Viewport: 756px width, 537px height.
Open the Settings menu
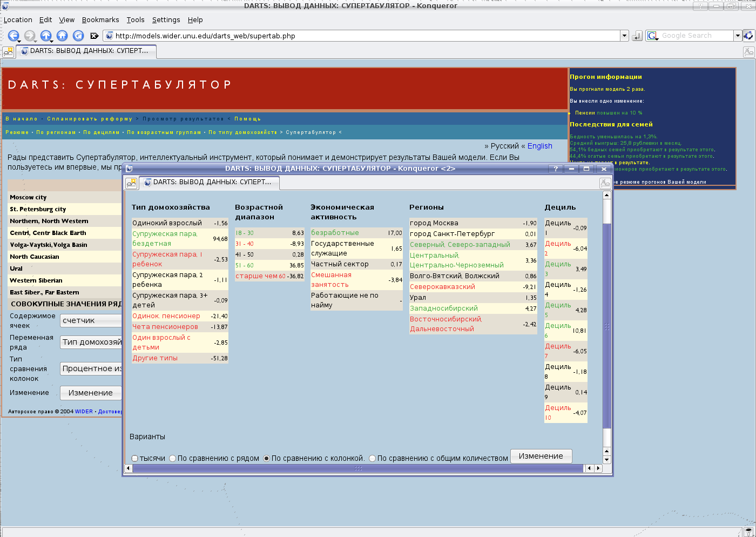point(166,20)
